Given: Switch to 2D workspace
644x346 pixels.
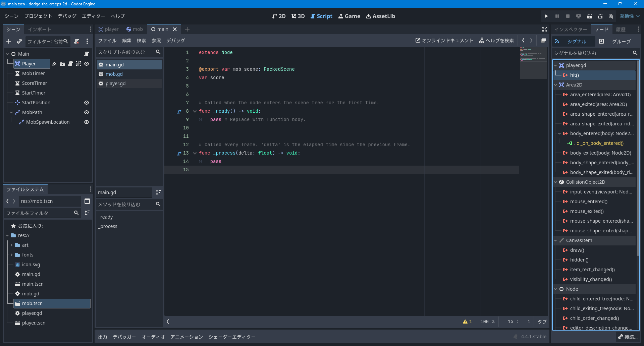Looking at the screenshot, I should point(279,16).
